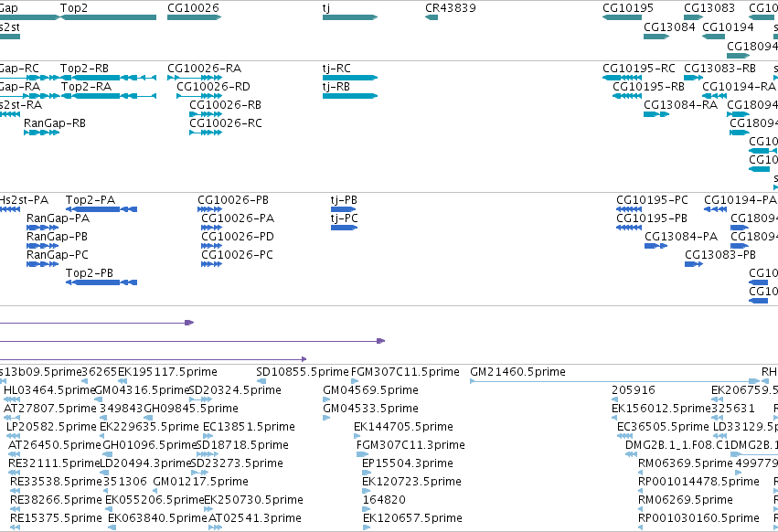Select EST GH09845.5prime

[191, 409]
